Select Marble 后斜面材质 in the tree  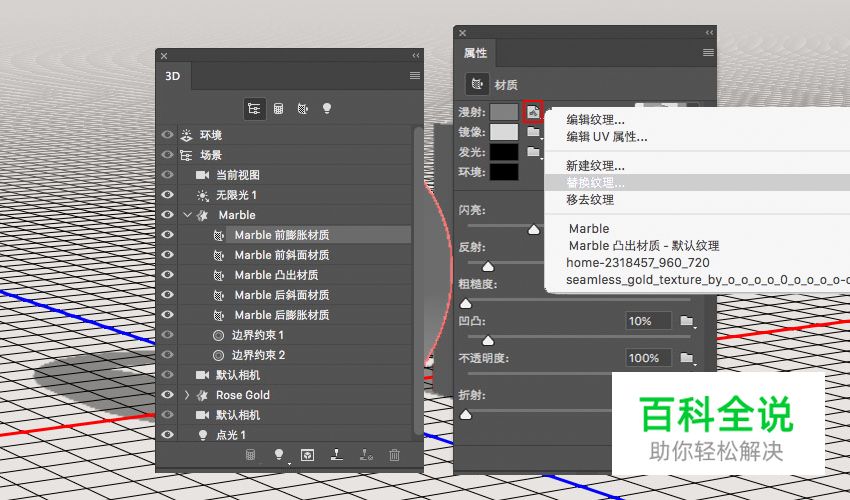(282, 295)
